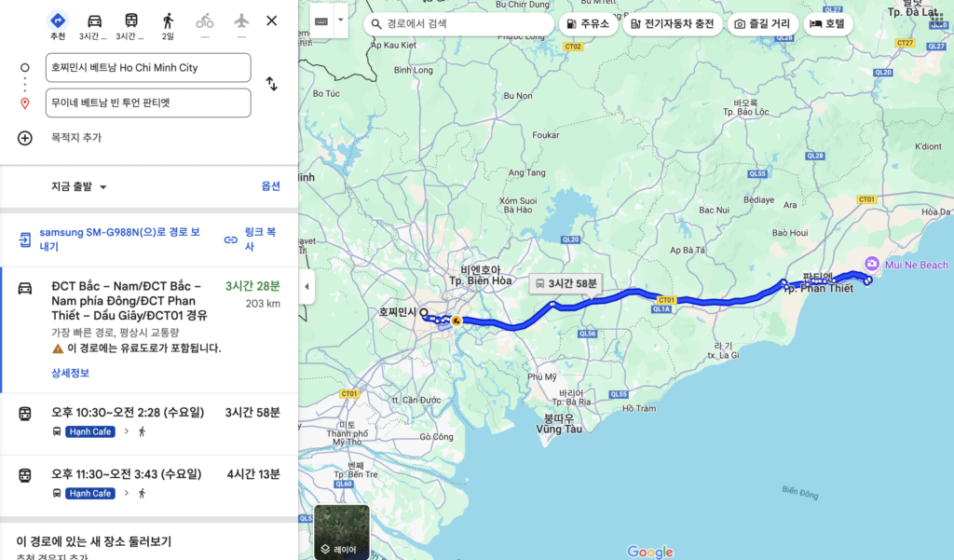Select the recommended travel mode icon

coord(57,20)
